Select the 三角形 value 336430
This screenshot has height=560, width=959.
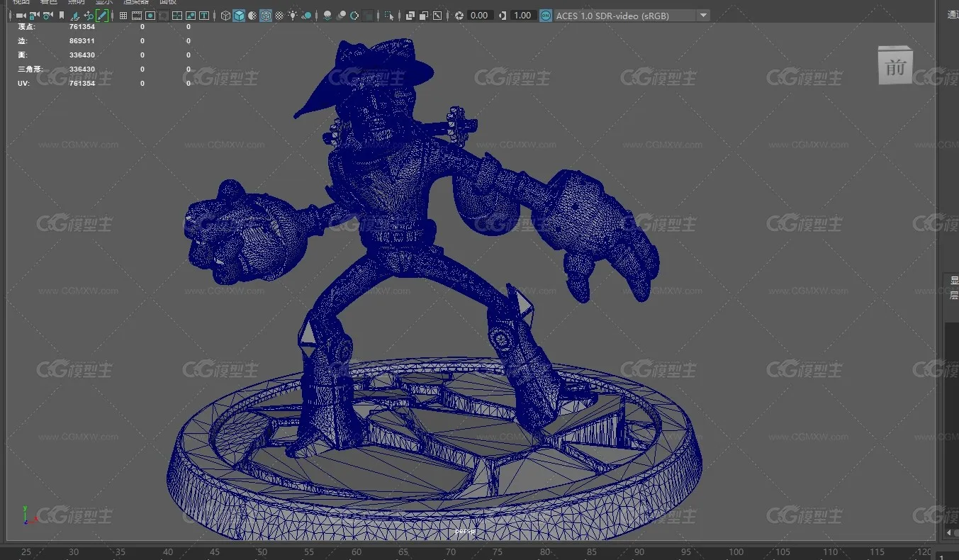click(82, 69)
